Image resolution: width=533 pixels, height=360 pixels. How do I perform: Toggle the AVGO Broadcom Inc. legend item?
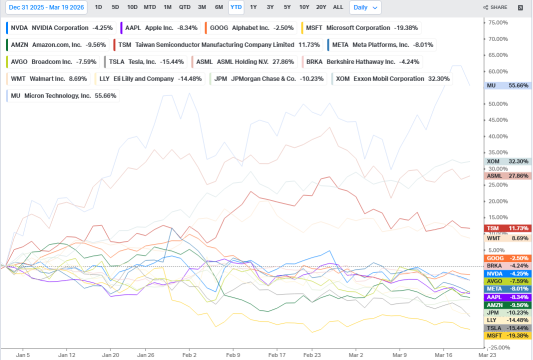(53, 62)
